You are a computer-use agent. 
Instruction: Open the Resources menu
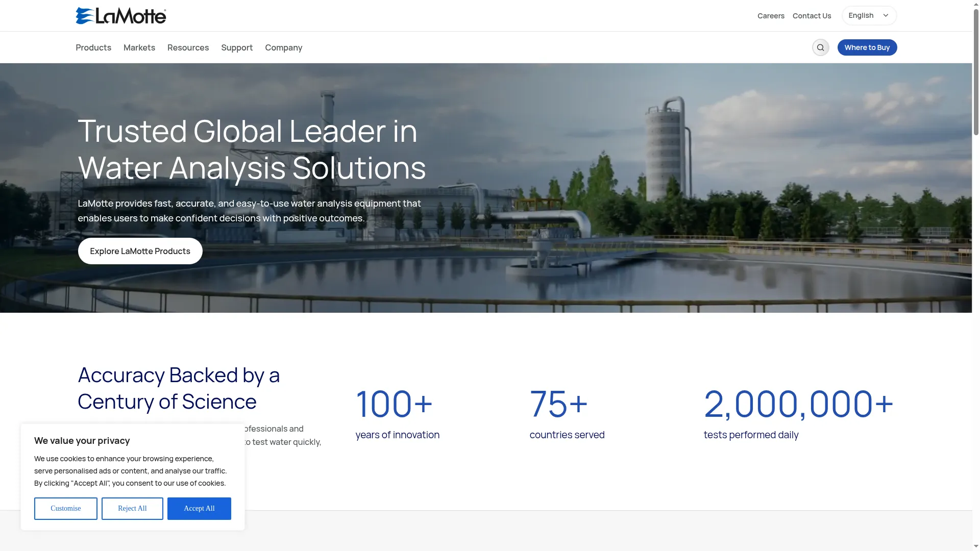click(188, 47)
